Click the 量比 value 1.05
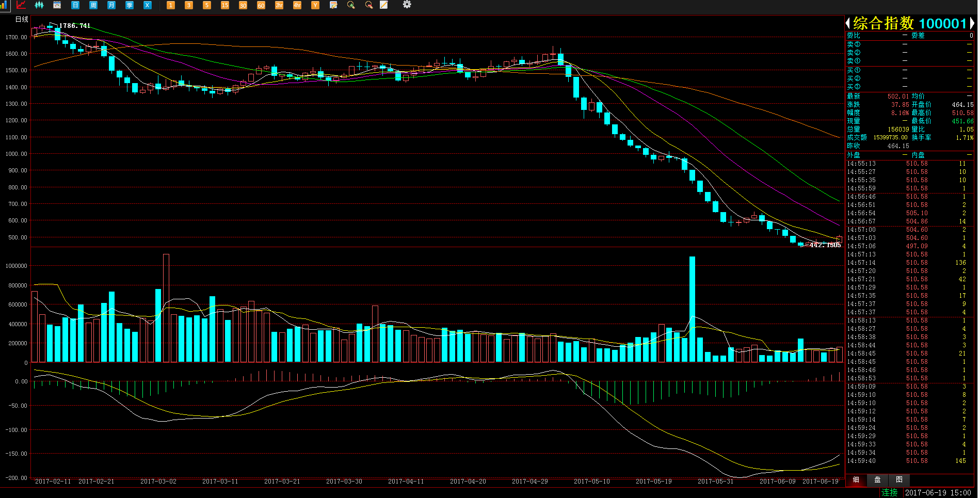This screenshot has width=980, height=498. click(x=967, y=130)
